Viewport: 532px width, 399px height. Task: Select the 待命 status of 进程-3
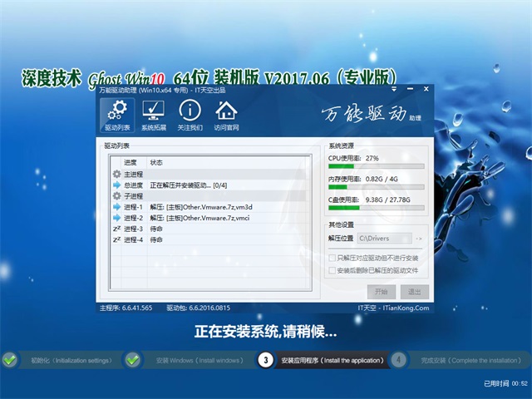click(156, 229)
